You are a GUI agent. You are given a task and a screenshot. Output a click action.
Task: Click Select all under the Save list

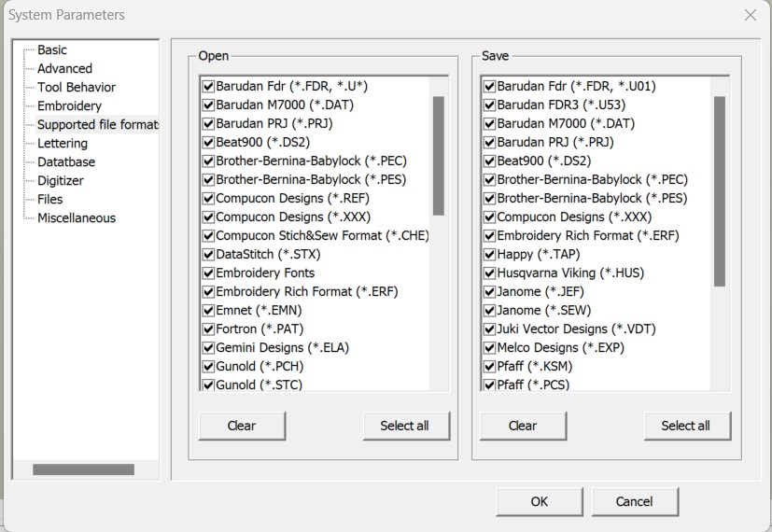coord(687,426)
